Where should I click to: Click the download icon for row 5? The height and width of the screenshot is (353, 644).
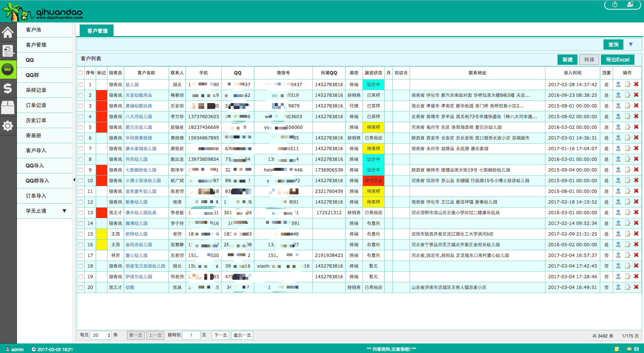click(x=618, y=127)
